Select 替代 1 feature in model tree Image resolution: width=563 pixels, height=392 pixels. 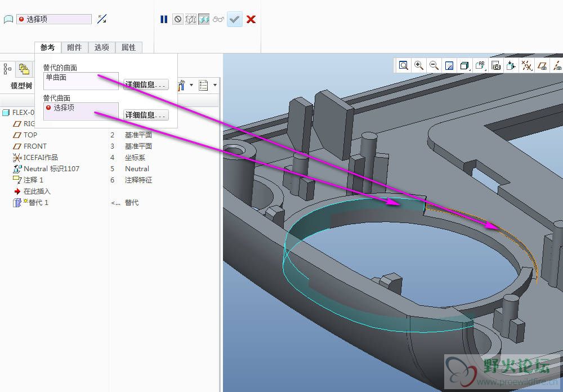click(38, 202)
